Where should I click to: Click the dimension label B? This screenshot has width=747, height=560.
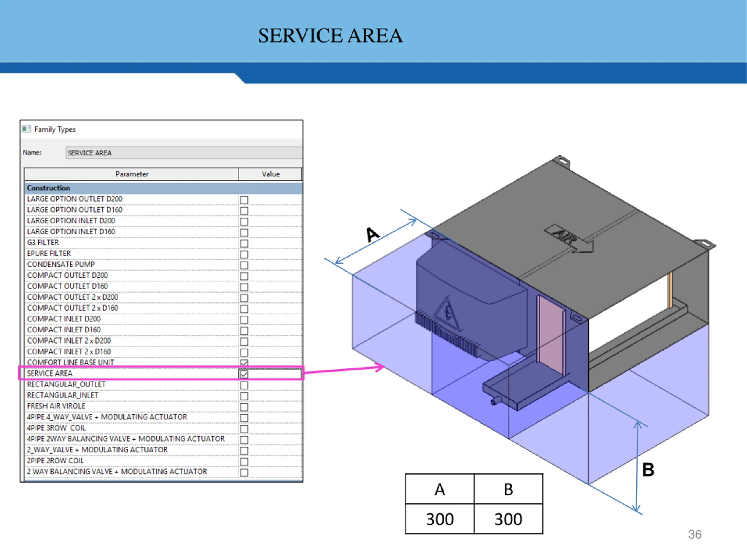pyautogui.click(x=648, y=470)
